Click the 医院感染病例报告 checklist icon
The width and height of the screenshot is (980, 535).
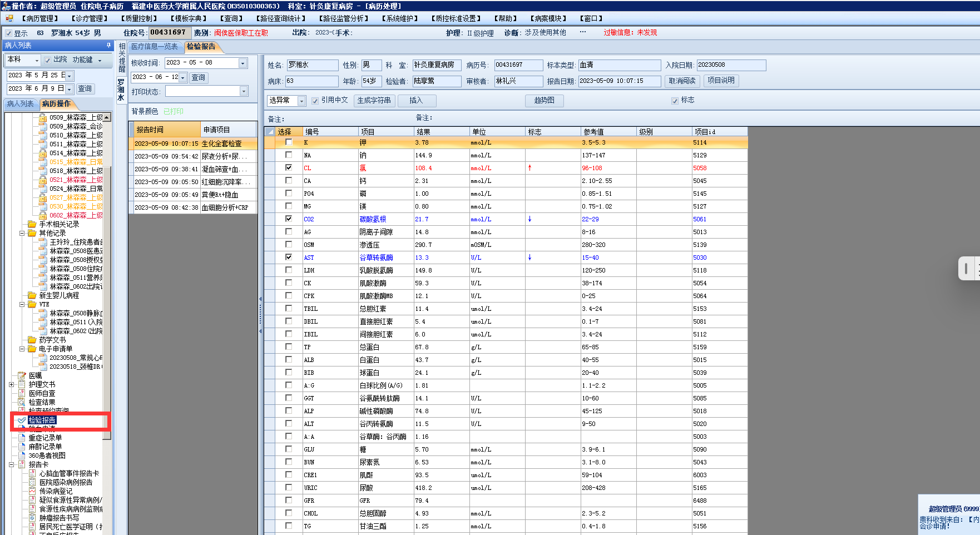[32, 482]
